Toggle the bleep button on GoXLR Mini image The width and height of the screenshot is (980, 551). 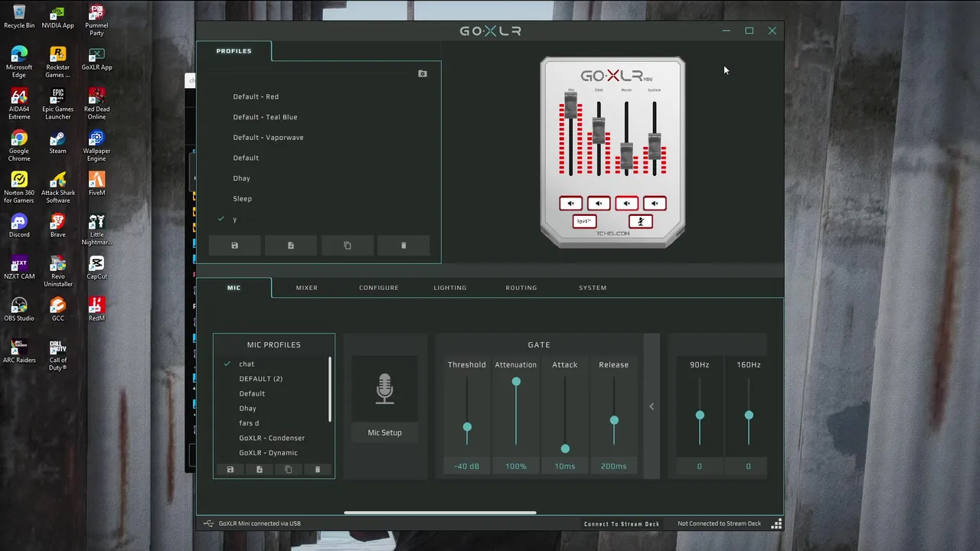[584, 221]
